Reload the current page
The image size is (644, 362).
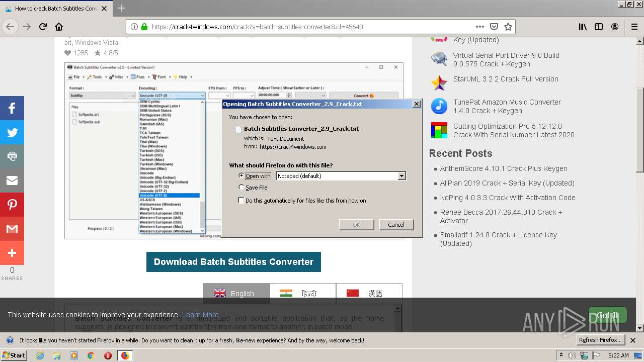(43, 27)
